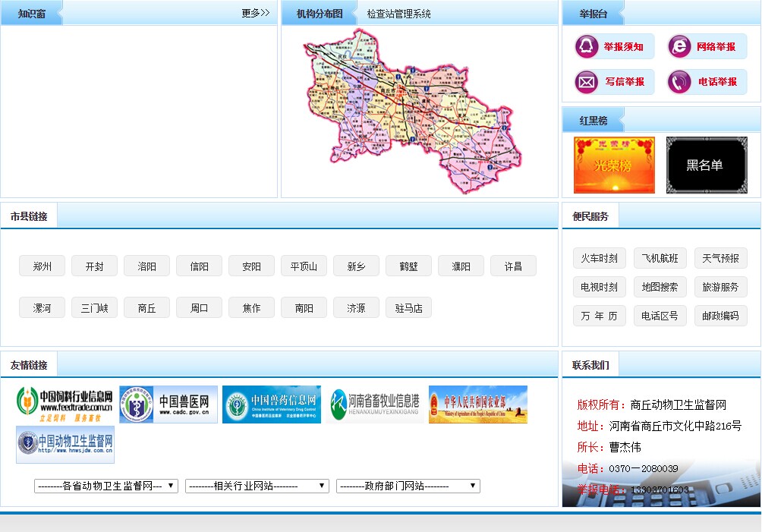Select the 市县链接 header tab
Viewport: 762px width, 532px height.
29,216
